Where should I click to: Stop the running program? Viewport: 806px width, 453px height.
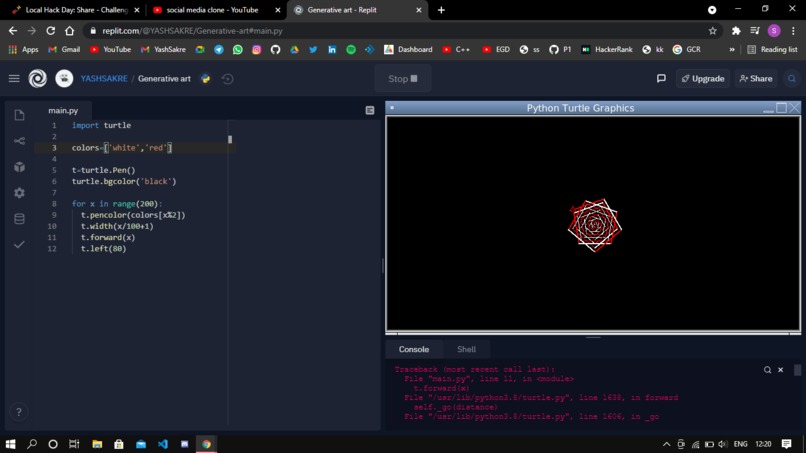click(x=402, y=79)
